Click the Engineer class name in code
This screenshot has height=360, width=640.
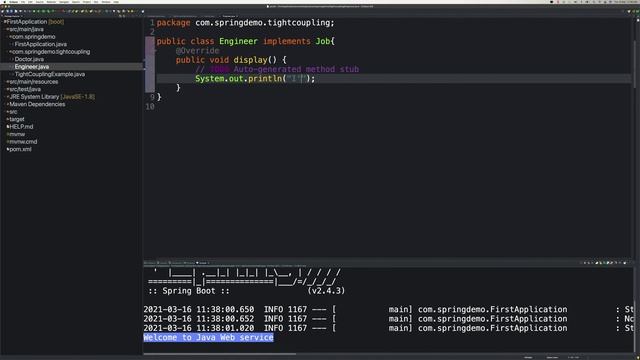point(238,41)
